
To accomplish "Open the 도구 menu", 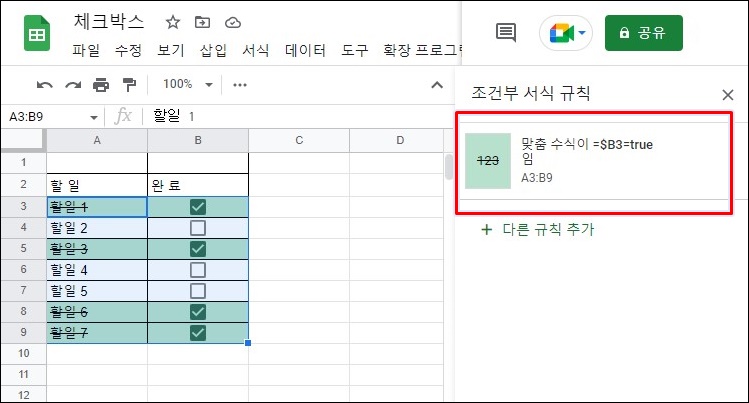I will click(x=354, y=50).
